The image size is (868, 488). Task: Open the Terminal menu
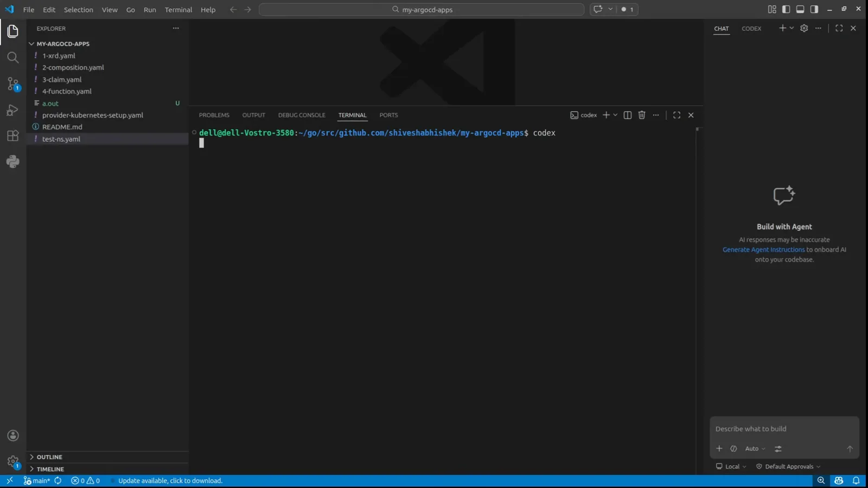pyautogui.click(x=178, y=10)
